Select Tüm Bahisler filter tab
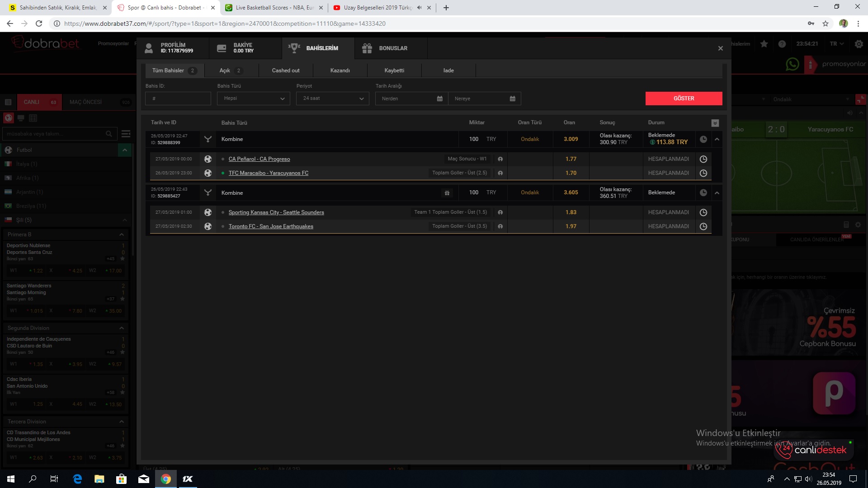Viewport: 868px width, 488px height. [x=175, y=70]
